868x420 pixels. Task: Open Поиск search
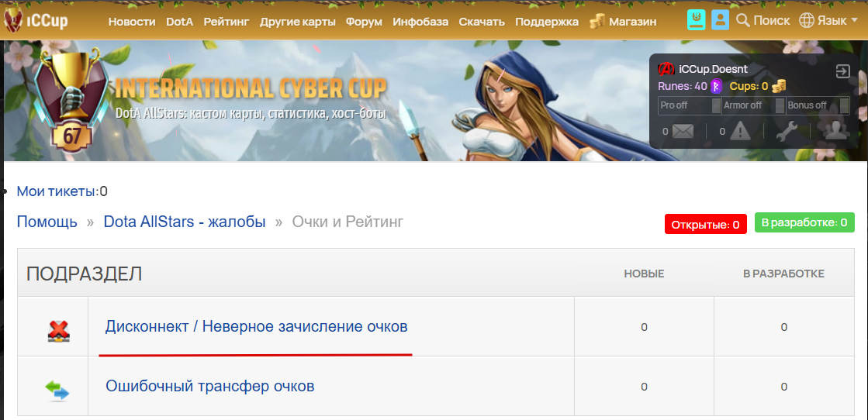(772, 21)
